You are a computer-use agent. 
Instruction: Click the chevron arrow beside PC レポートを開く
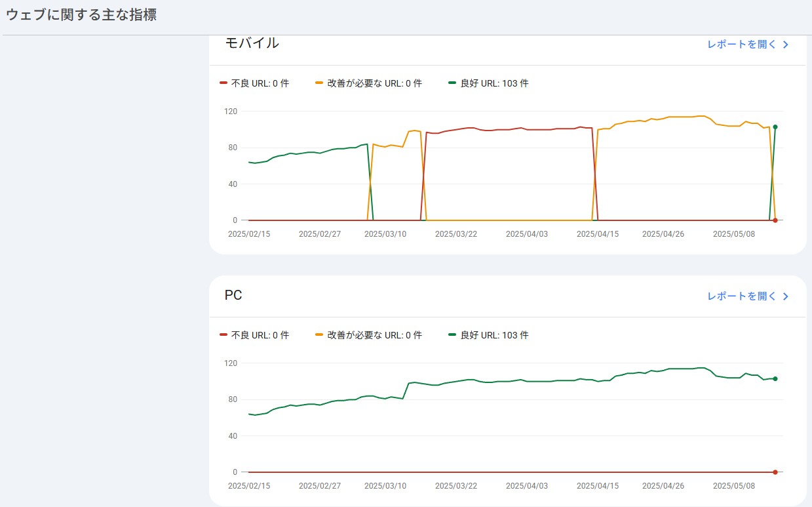click(785, 296)
